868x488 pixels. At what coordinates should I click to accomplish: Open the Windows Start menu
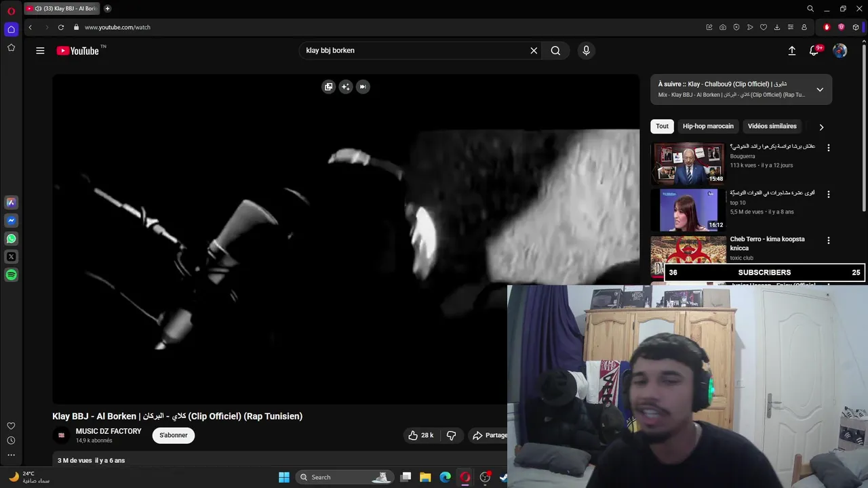tap(284, 477)
